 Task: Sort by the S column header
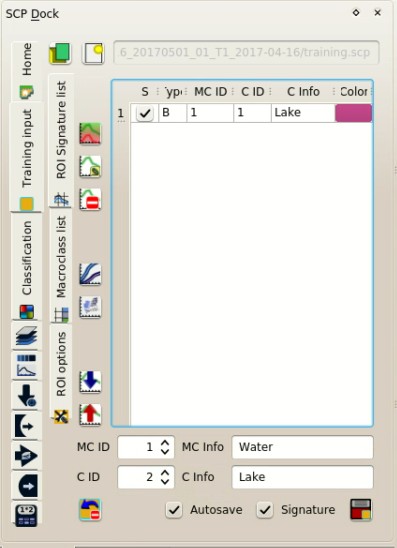pyautogui.click(x=145, y=92)
